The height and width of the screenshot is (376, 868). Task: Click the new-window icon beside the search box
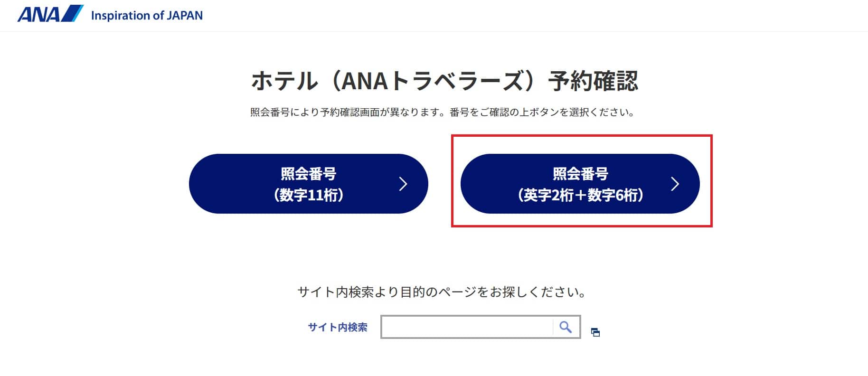595,332
